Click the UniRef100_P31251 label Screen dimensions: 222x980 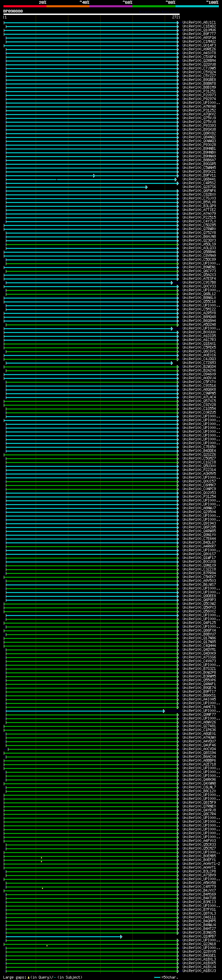click(x=199, y=91)
